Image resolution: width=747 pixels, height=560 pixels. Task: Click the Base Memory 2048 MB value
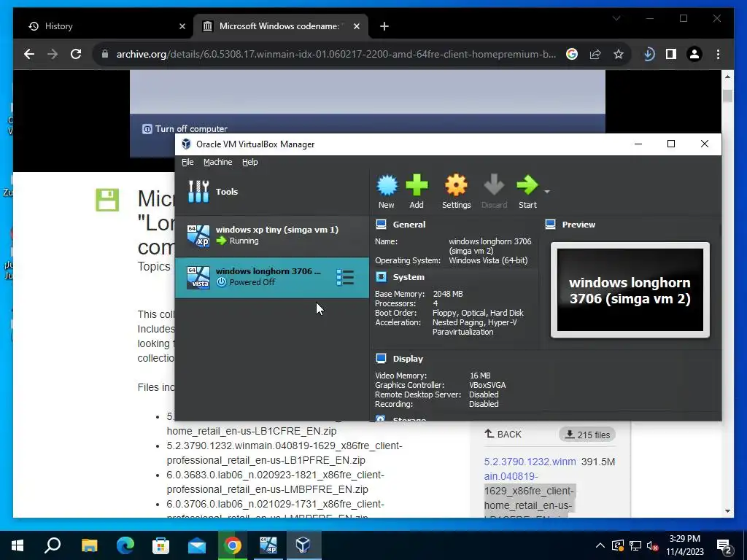(x=448, y=294)
